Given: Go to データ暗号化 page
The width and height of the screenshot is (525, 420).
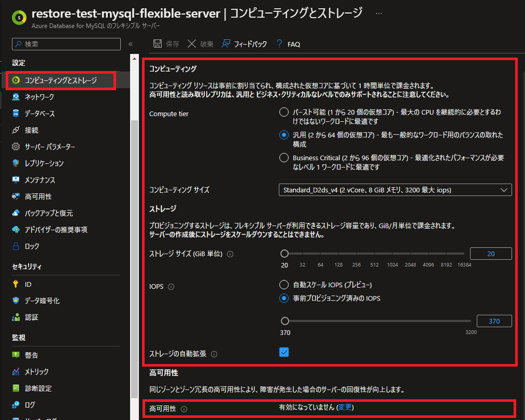Looking at the screenshot, I should click(x=42, y=300).
